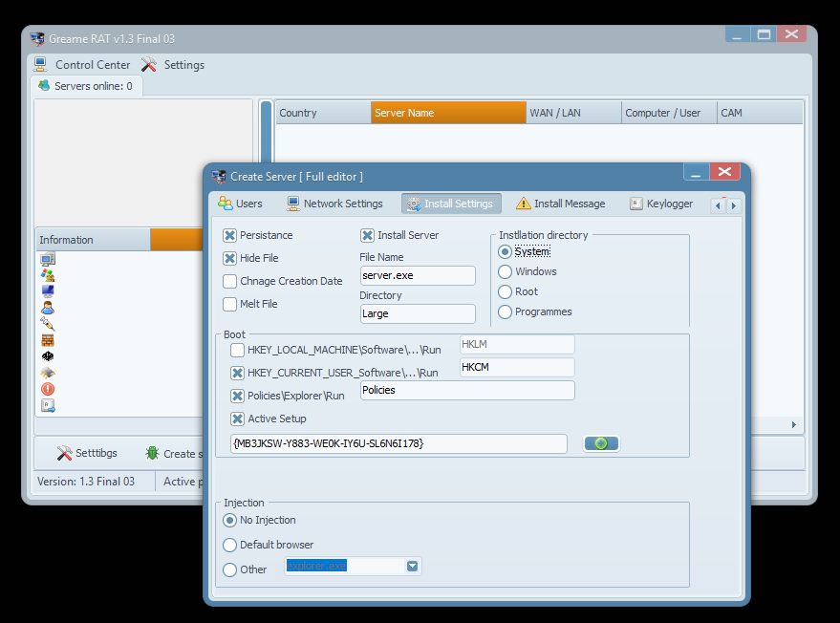Open the explorer.exe process dropdown
The width and height of the screenshot is (840, 623).
pos(412,567)
